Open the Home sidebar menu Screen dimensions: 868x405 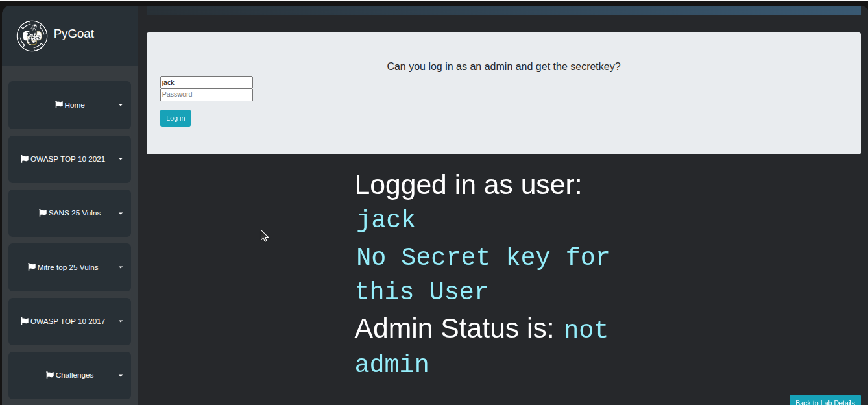[x=75, y=105]
